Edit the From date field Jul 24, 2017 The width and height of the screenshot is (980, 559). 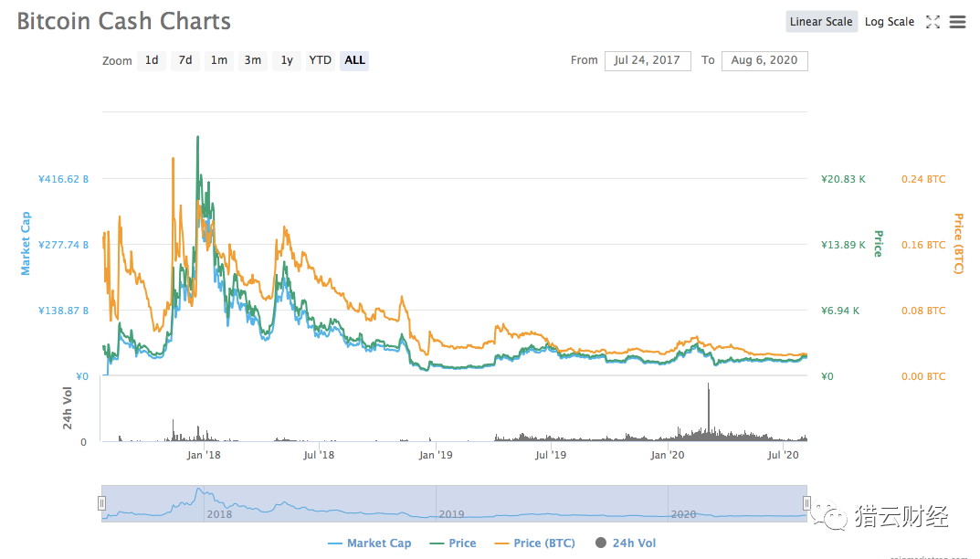point(648,60)
